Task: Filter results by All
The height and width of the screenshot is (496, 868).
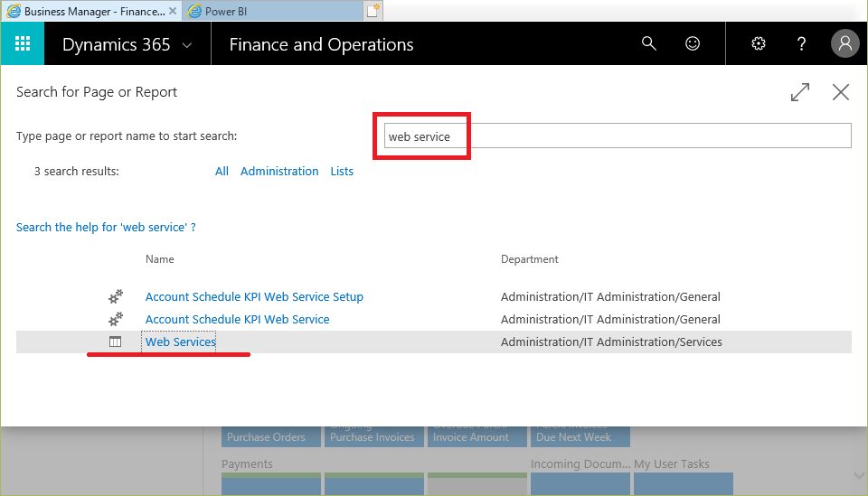Action: 222,172
